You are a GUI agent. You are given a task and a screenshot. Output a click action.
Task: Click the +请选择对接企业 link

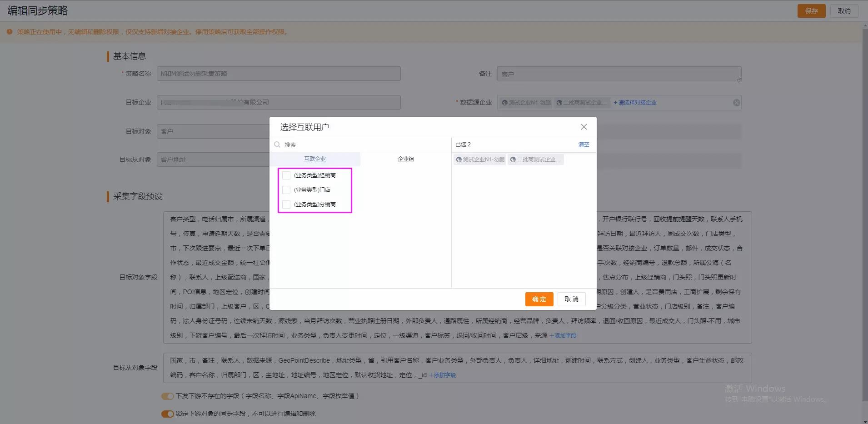click(x=635, y=103)
